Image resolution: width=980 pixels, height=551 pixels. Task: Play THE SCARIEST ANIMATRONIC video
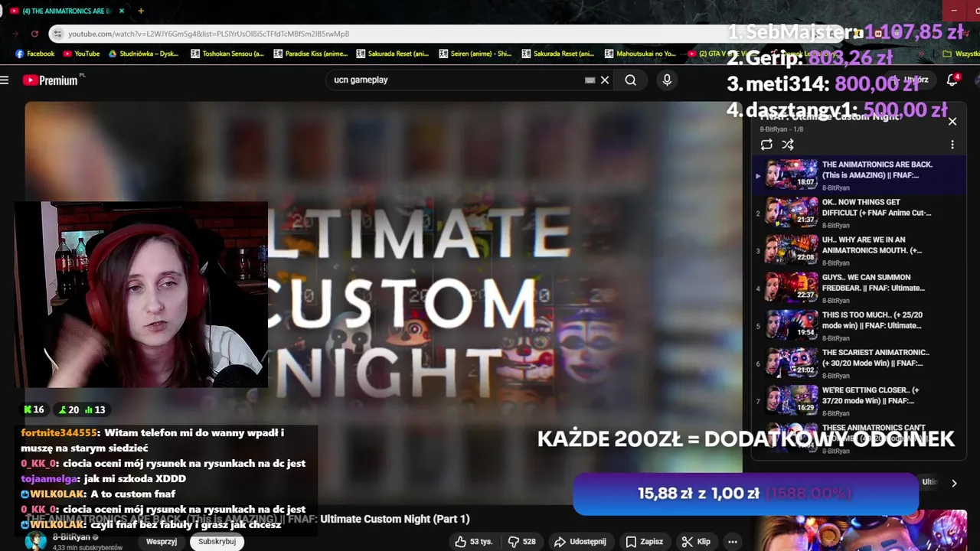point(857,363)
